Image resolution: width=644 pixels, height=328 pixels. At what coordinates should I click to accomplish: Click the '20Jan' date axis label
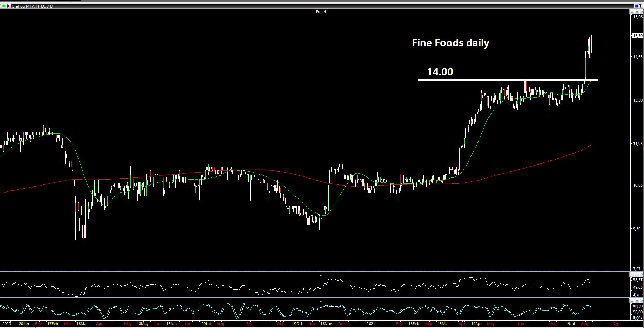pos(24,324)
